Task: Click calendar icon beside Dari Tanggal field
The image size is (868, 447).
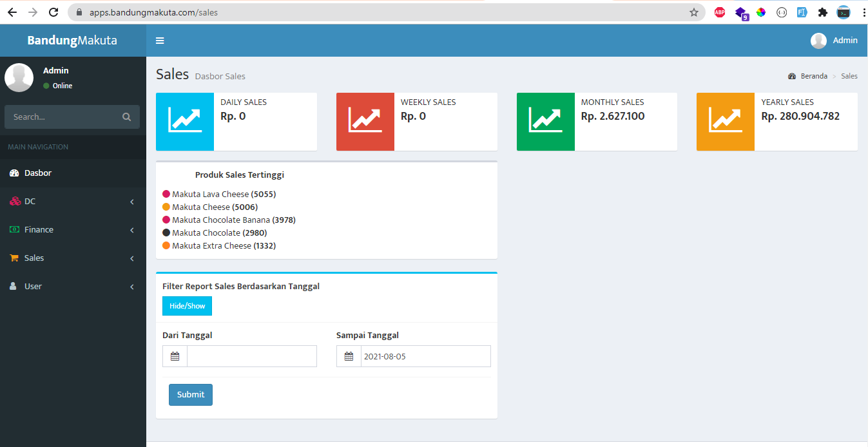Action: pyautogui.click(x=175, y=356)
